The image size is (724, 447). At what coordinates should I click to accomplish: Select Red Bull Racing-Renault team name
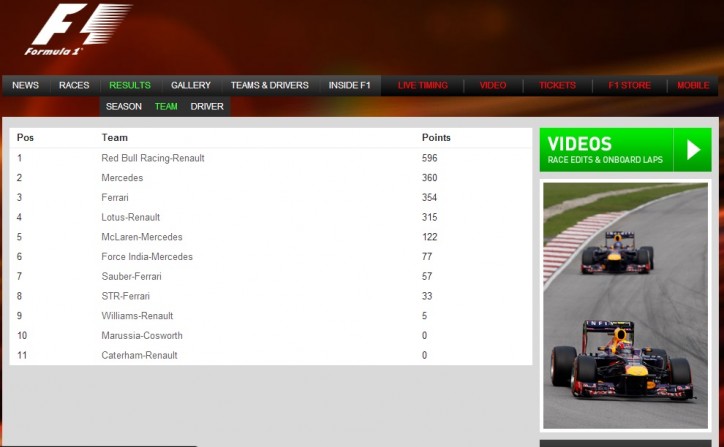(x=153, y=158)
